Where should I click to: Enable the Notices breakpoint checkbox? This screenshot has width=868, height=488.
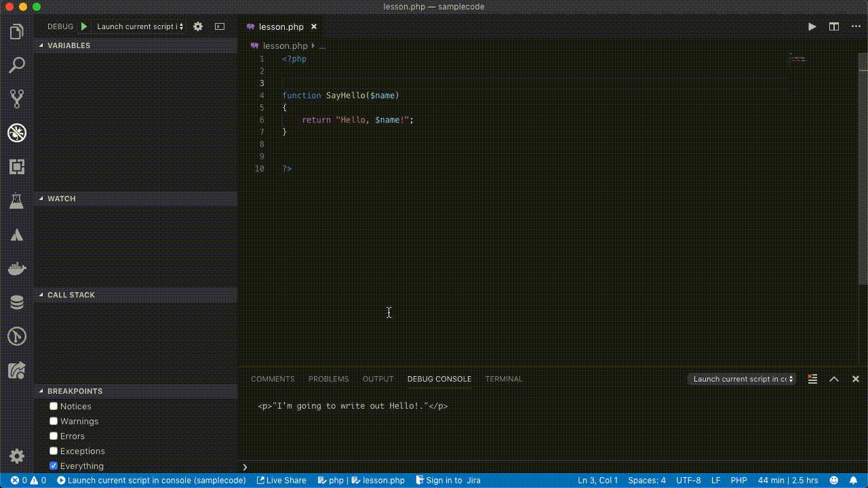[x=54, y=406]
